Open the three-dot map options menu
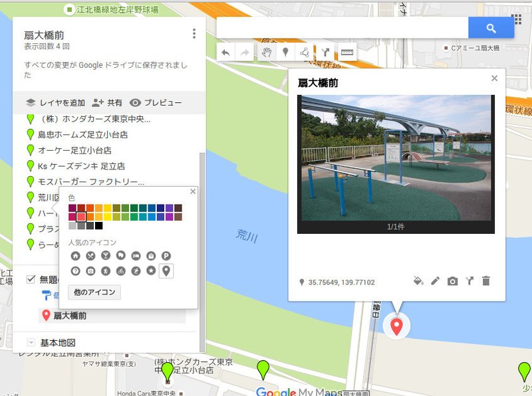Image resolution: width=532 pixels, height=396 pixels. (x=194, y=34)
